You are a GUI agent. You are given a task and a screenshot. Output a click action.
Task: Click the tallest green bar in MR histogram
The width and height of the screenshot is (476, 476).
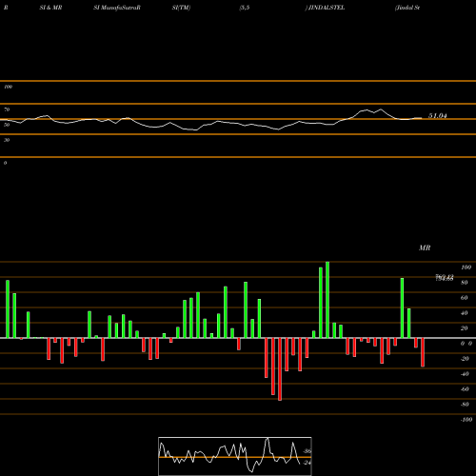click(327, 300)
